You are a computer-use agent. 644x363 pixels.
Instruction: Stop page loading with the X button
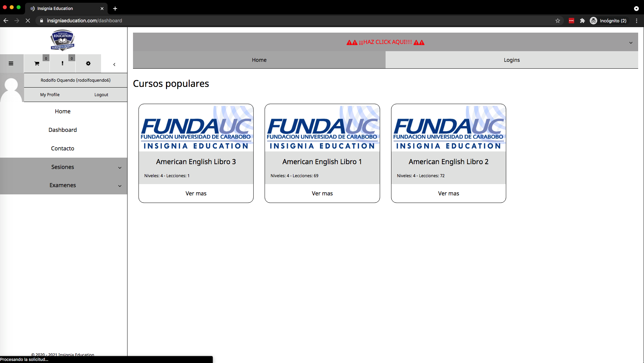tap(28, 21)
